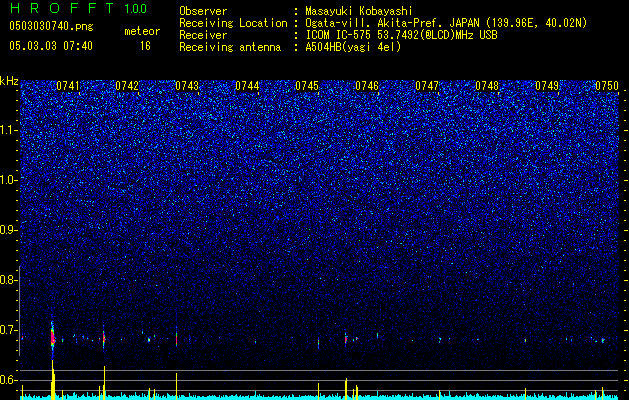The height and width of the screenshot is (400, 629).
Task: Click the 0.8 frequency axis label
Action: point(7,280)
